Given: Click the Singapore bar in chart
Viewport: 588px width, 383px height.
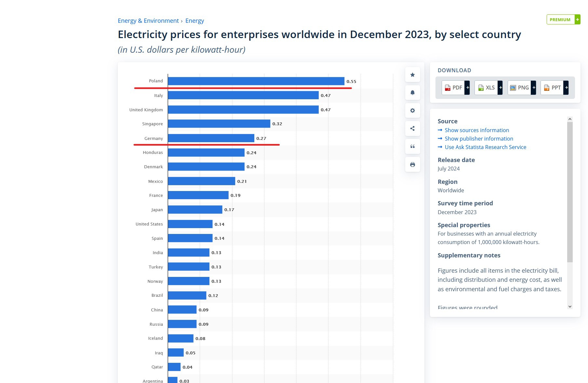Looking at the screenshot, I should (219, 124).
